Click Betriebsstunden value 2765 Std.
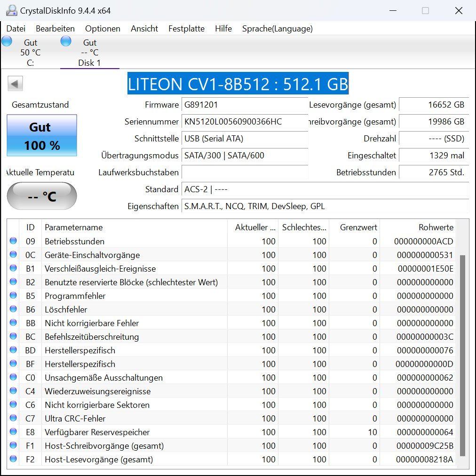 [434, 172]
